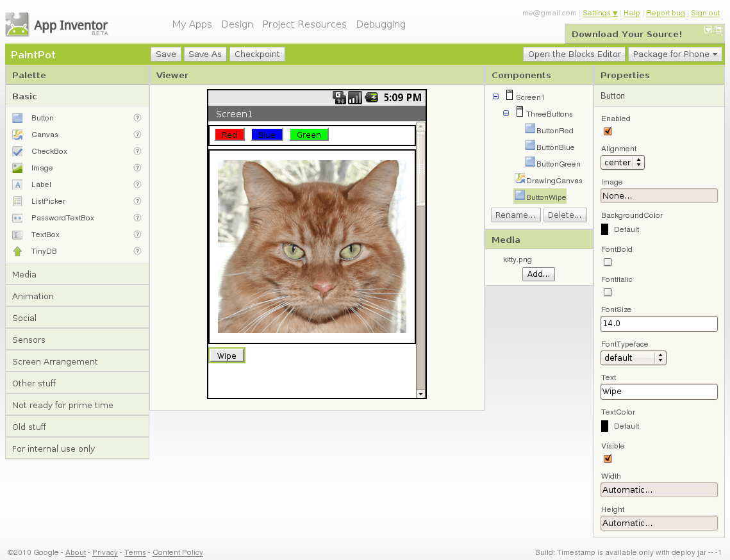
Task: Toggle the FontItalic checkbox
Action: click(608, 292)
